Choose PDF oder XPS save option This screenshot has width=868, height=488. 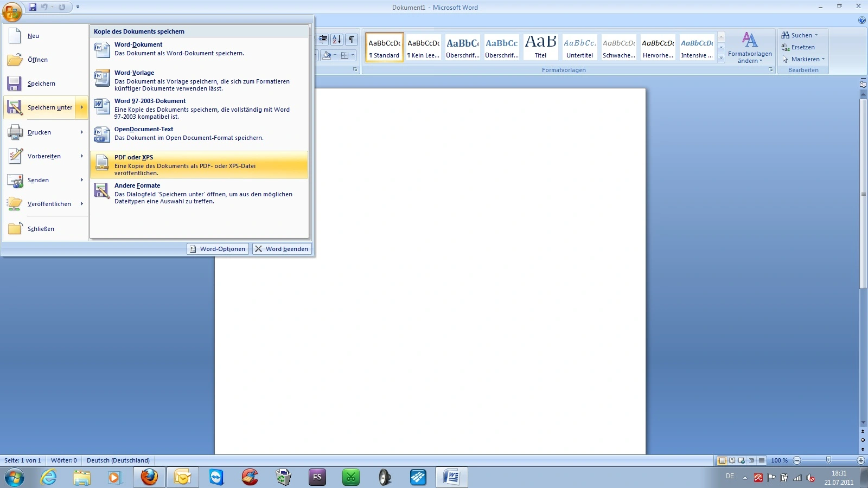coord(199,165)
